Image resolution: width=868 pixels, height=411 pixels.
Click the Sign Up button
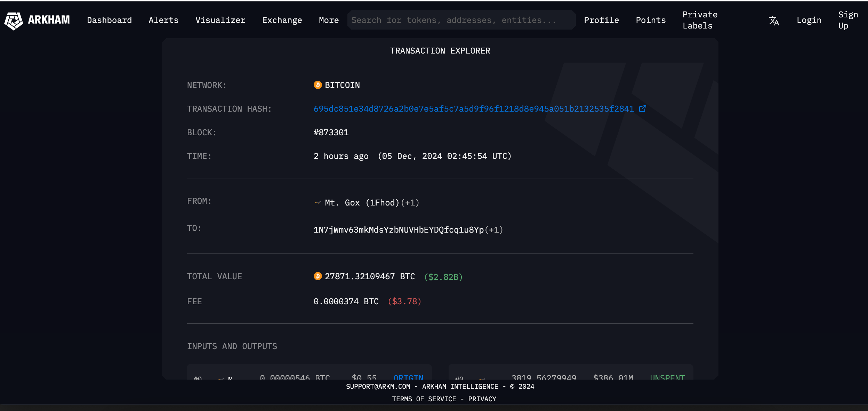tap(848, 20)
